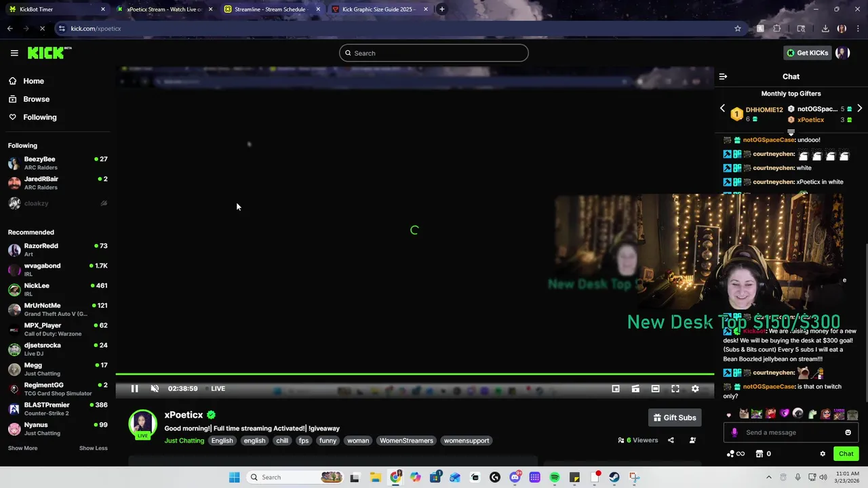Viewport: 868px width, 488px height.
Task: Click the stream progress bar
Action: (x=414, y=374)
